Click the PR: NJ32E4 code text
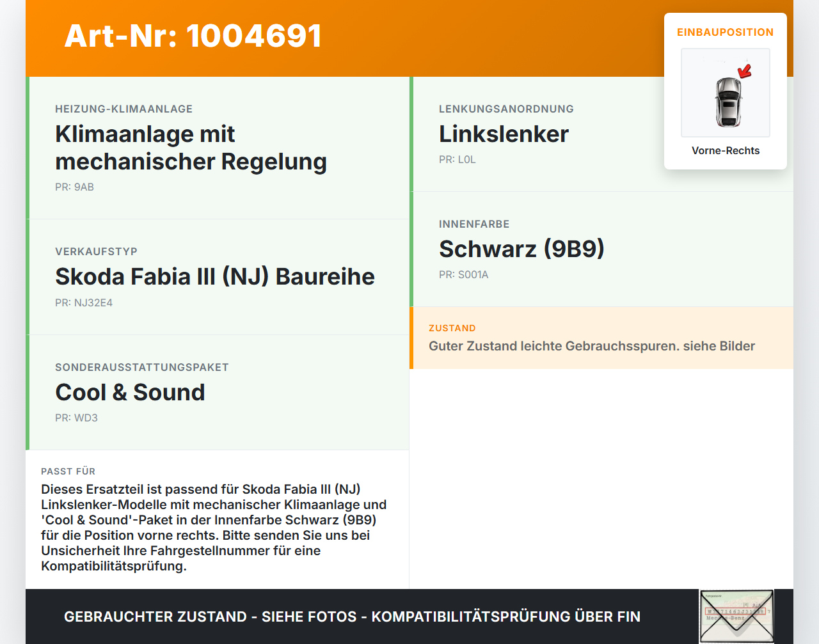Viewport: 819px width, 644px height. tap(84, 302)
